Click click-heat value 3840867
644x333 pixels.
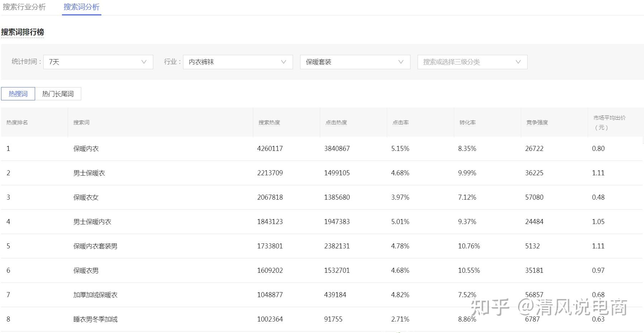(x=337, y=149)
